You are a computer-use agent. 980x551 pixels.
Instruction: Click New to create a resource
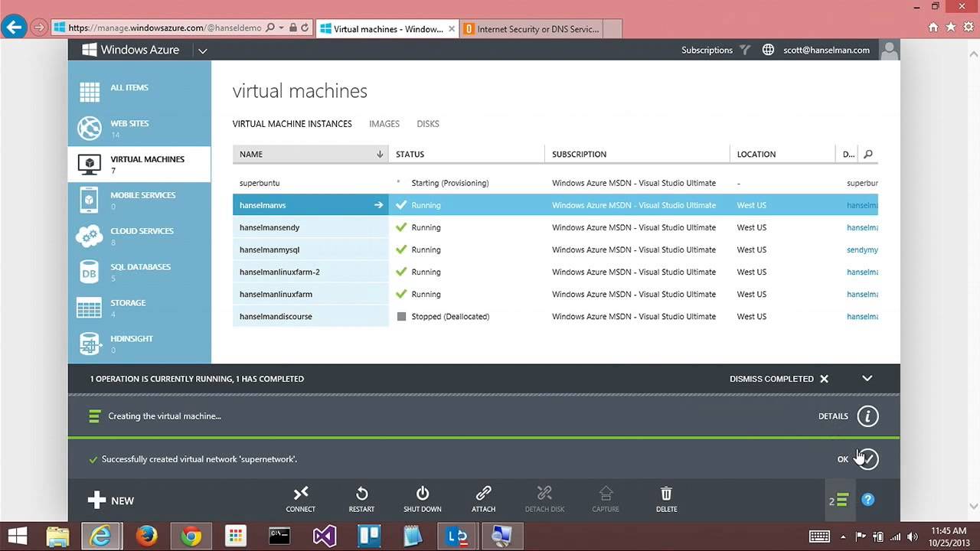click(111, 500)
